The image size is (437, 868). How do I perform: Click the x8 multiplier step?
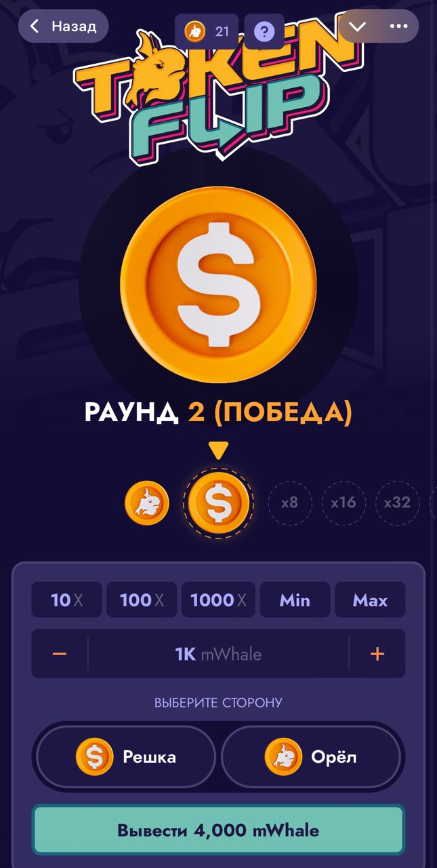(x=289, y=503)
